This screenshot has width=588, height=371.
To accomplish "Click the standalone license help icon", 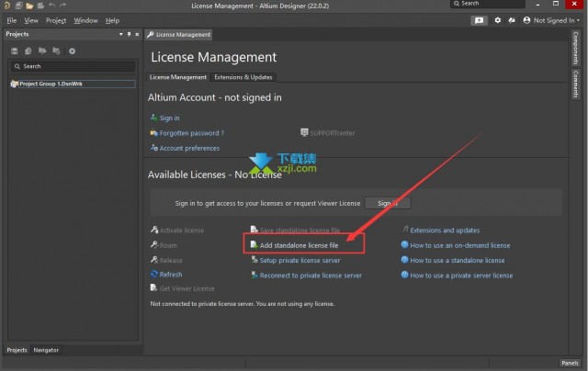I will (x=404, y=260).
